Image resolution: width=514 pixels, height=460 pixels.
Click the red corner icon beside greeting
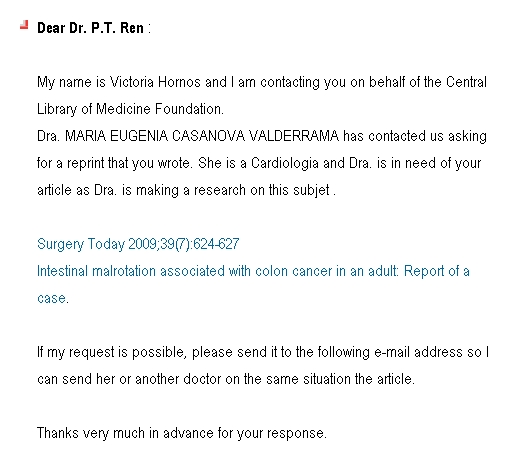24,25
